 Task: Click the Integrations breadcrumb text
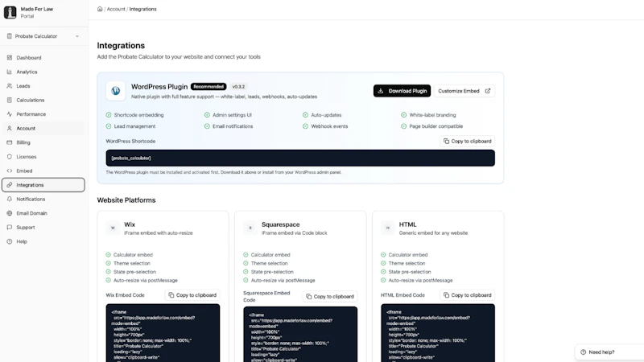(143, 9)
